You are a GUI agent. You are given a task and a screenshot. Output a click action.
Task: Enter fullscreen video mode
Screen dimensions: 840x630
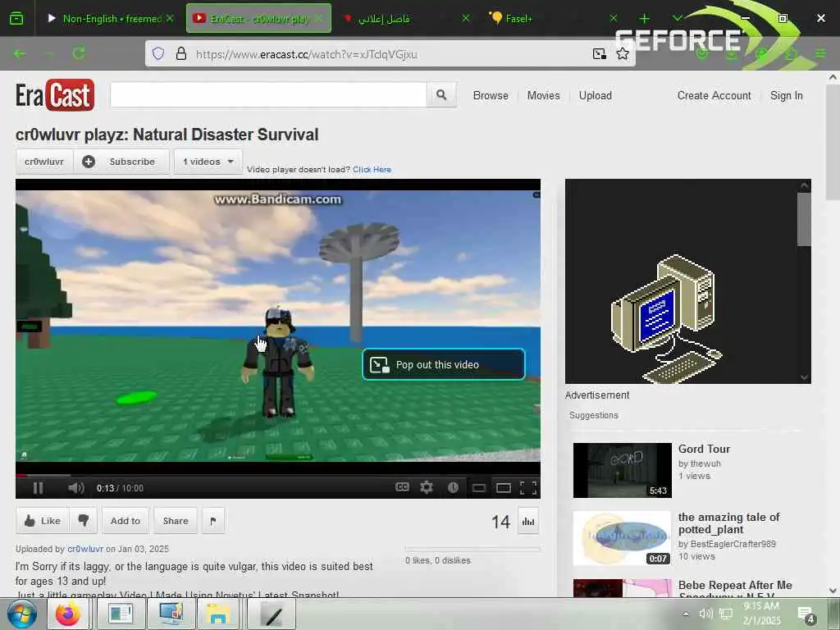528,487
